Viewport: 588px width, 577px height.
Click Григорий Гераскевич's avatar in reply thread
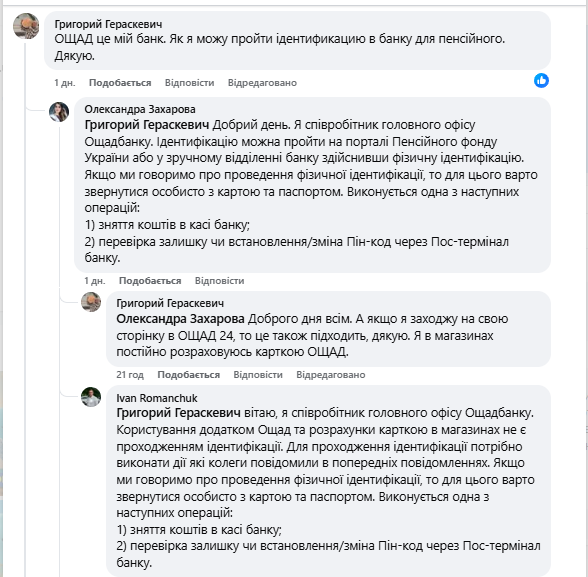point(91,302)
